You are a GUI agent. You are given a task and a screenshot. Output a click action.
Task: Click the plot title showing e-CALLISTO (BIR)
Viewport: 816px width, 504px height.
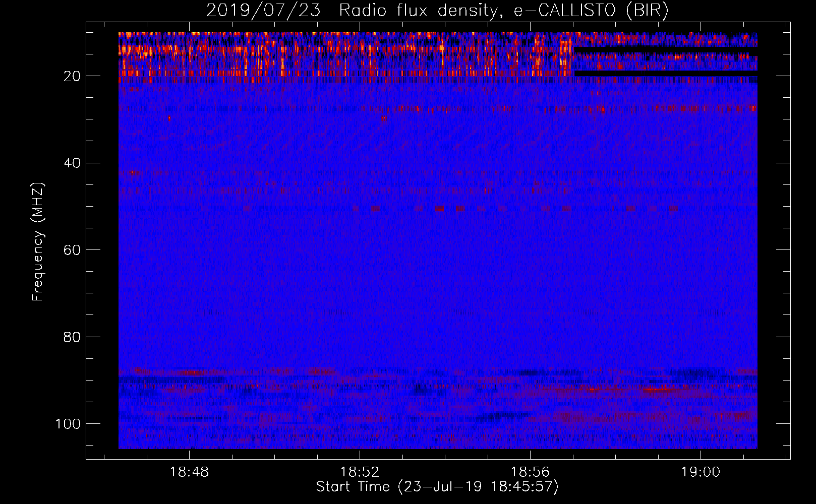[x=437, y=10]
